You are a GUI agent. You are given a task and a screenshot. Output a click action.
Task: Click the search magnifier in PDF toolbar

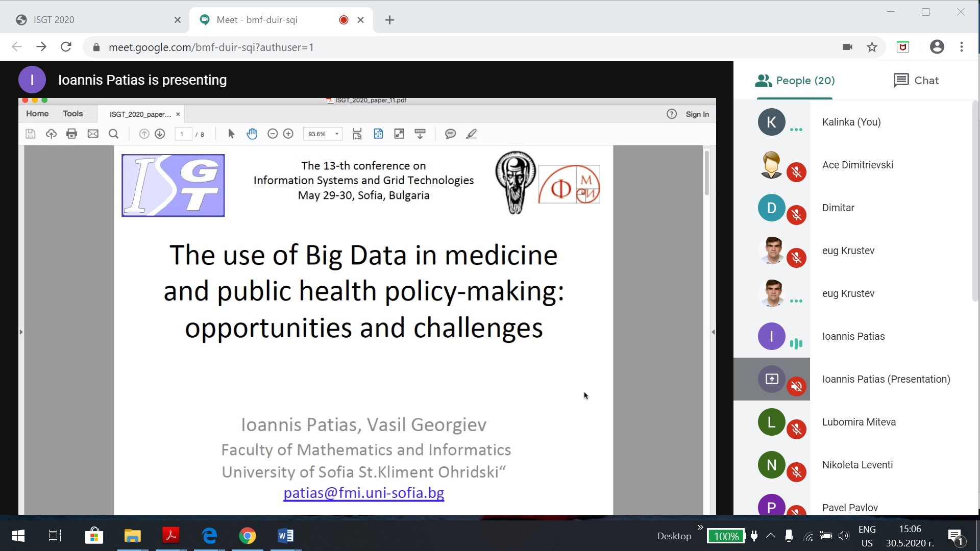[114, 134]
